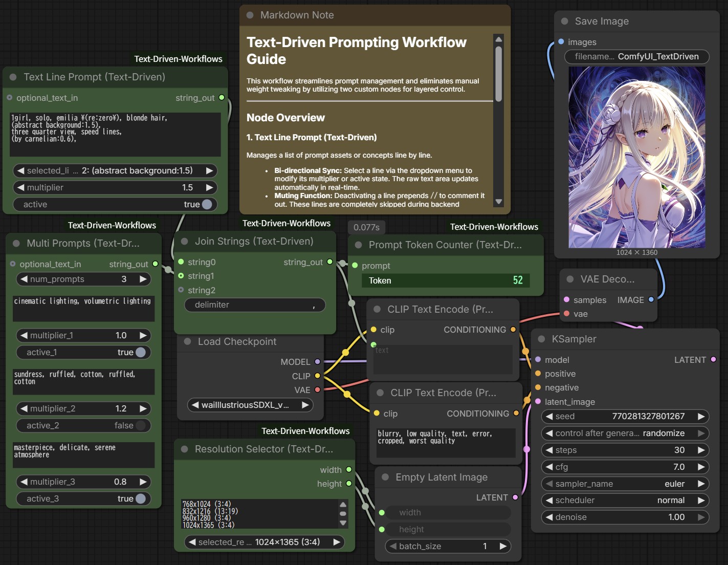728x565 pixels.
Task: Click the LATENT output socket on KSampler
Action: 714,360
